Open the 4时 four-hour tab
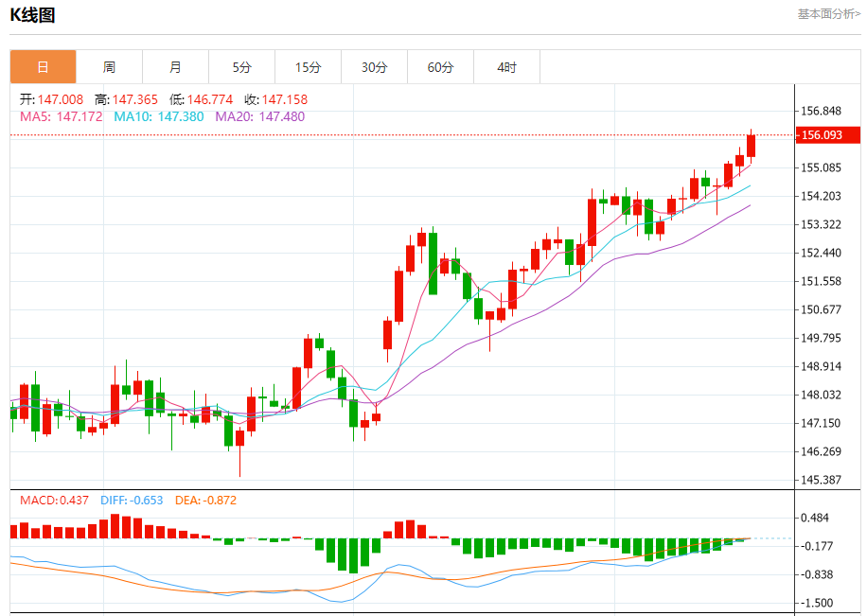Viewport: 867px width, 616px height. 506,67
